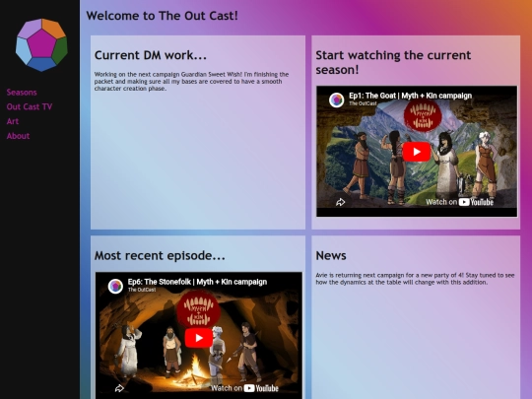Screen dimensions: 532x399
Task: Select the 'Welcome to The Out Cast!' heading
Action: [x=163, y=16]
